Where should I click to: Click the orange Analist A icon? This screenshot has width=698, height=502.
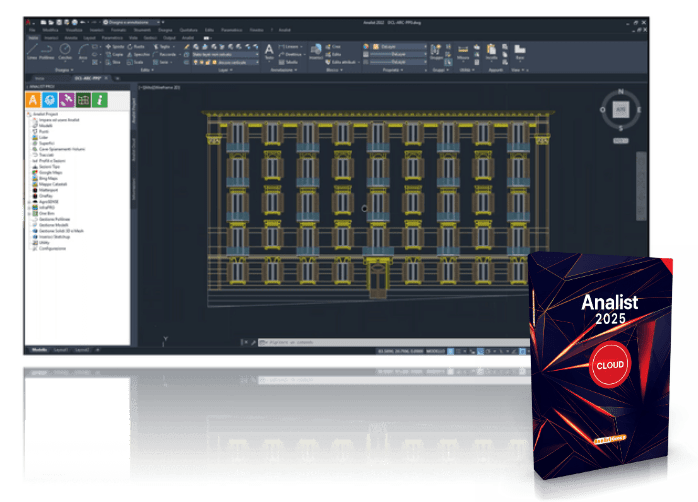[34, 100]
